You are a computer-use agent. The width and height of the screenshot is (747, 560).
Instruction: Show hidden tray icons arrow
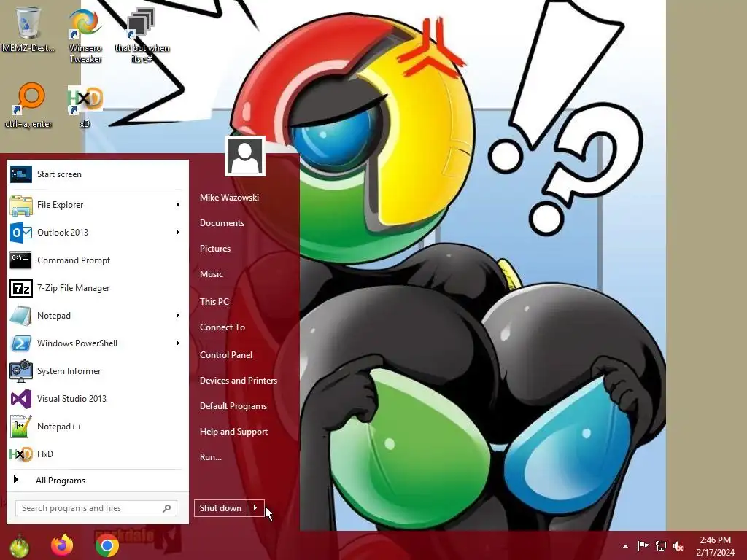point(625,546)
